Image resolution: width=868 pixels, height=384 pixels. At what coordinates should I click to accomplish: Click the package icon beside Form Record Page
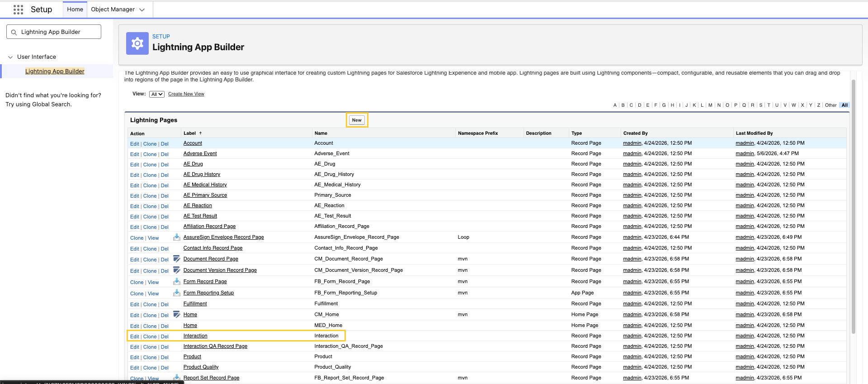pos(177,281)
